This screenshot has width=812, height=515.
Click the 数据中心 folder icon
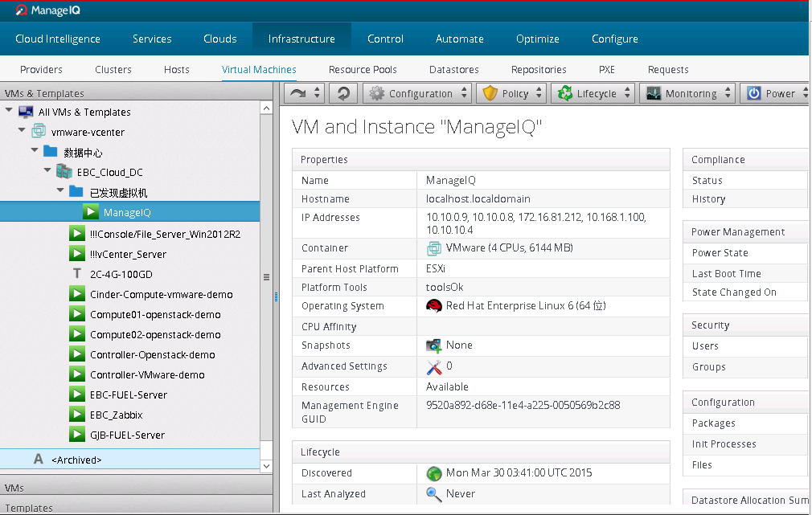50,151
